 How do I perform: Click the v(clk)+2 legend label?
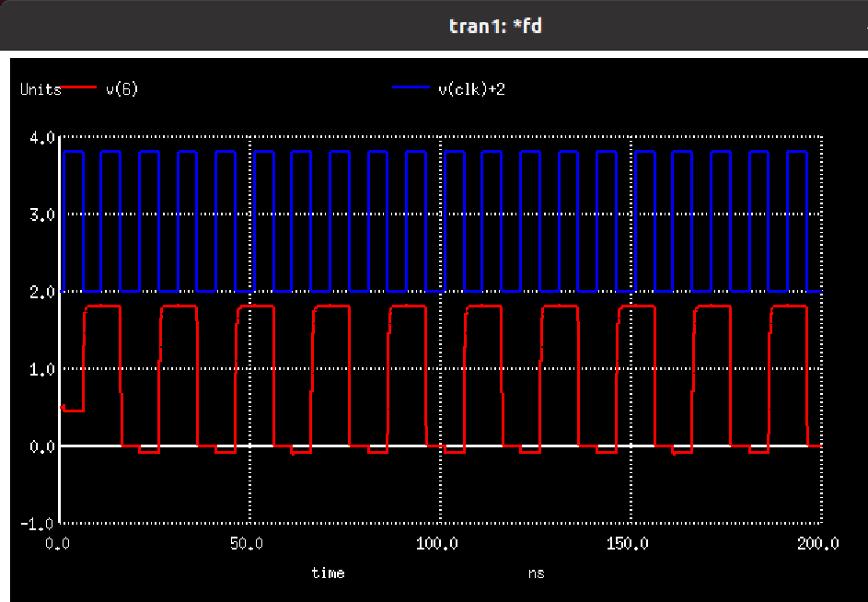[471, 88]
